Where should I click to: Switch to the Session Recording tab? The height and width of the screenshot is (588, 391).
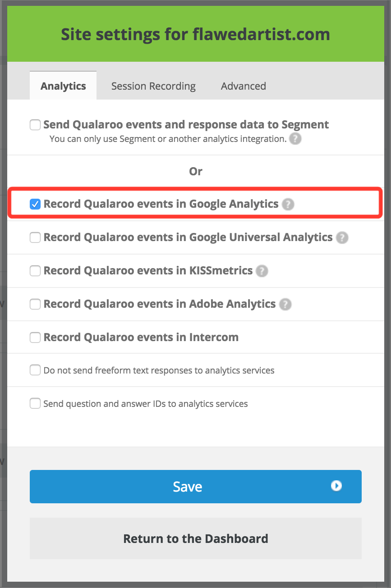pos(153,86)
